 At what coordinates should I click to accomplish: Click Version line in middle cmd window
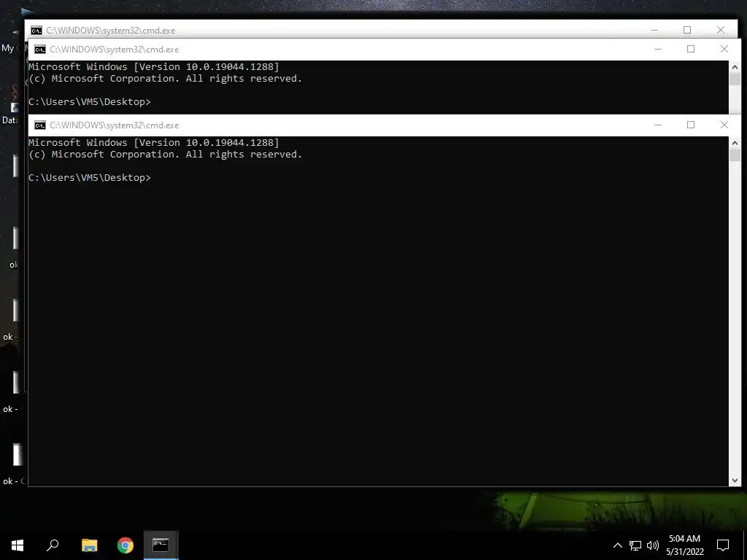click(154, 66)
